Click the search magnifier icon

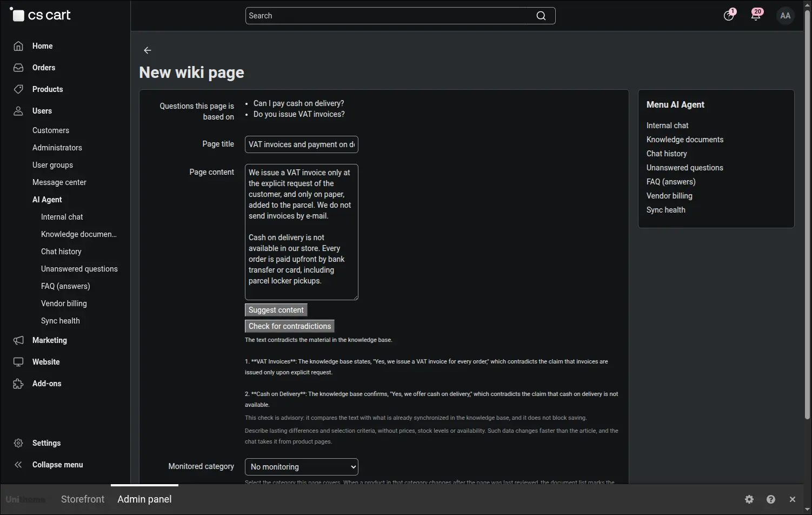click(x=541, y=16)
